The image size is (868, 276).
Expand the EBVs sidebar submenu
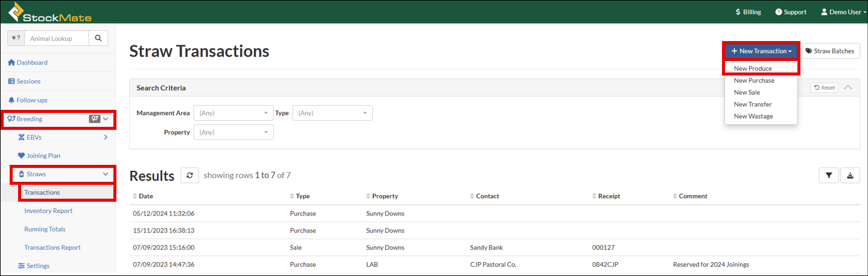coord(106,137)
